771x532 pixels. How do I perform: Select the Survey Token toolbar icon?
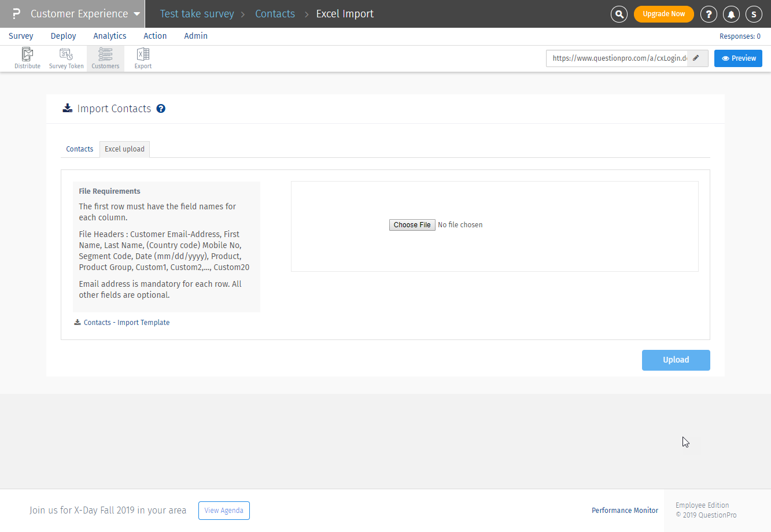[66, 58]
